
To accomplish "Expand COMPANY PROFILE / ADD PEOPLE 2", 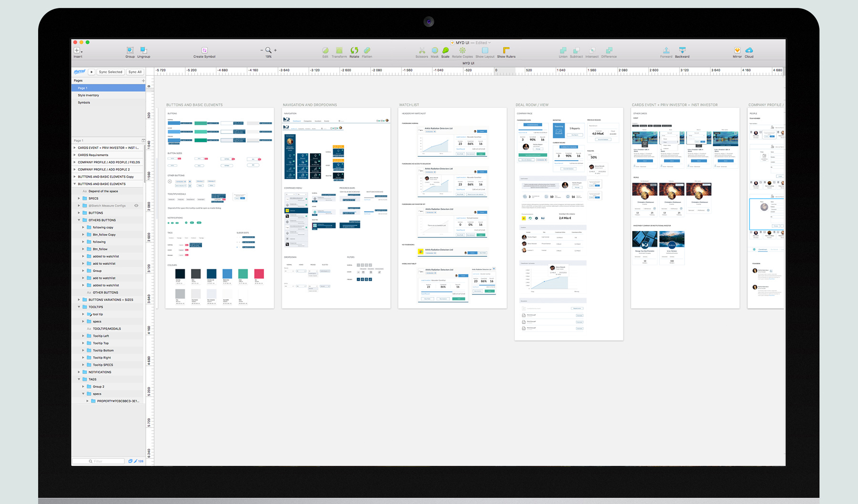I will point(75,169).
